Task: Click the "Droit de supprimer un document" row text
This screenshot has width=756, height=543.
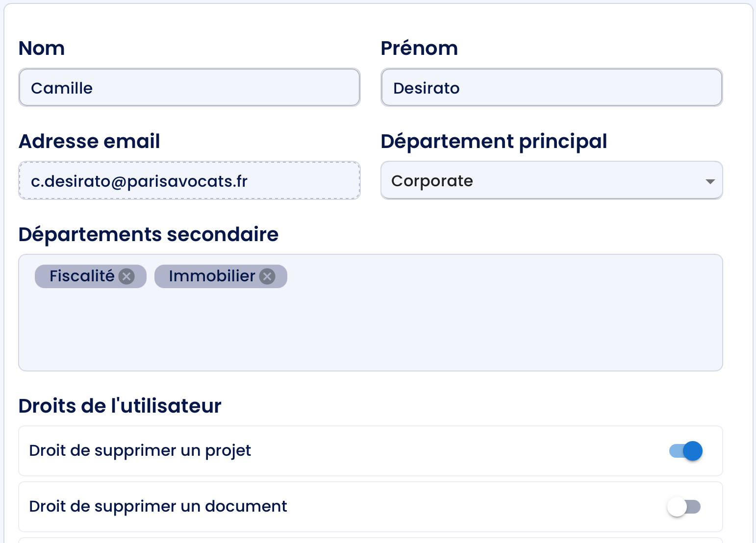Action: (158, 507)
